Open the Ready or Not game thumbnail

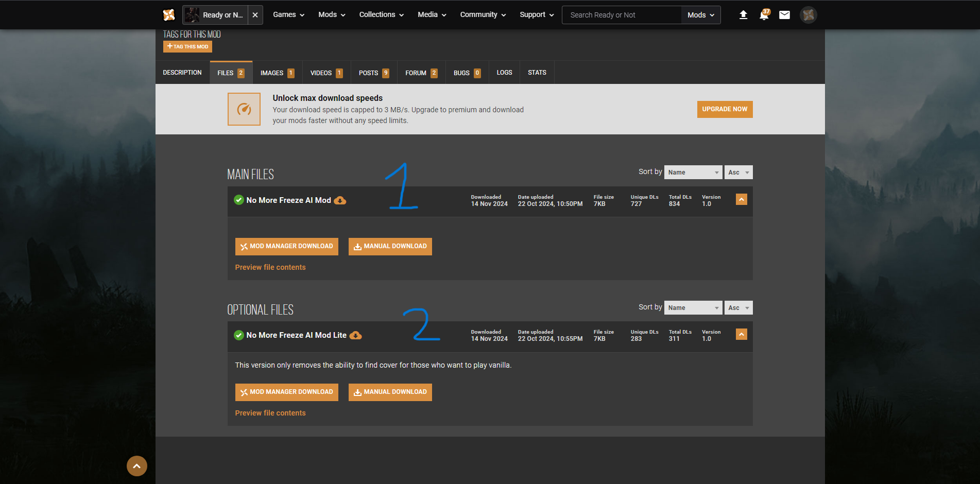pos(192,15)
